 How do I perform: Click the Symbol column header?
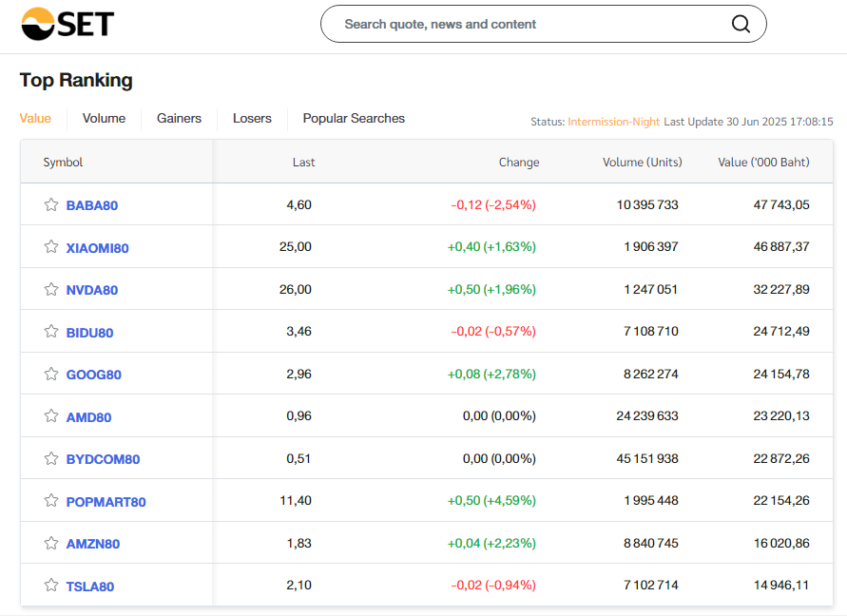click(63, 163)
